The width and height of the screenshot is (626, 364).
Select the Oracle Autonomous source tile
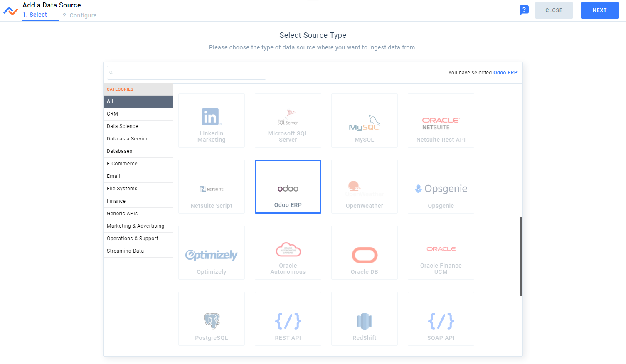pos(288,253)
